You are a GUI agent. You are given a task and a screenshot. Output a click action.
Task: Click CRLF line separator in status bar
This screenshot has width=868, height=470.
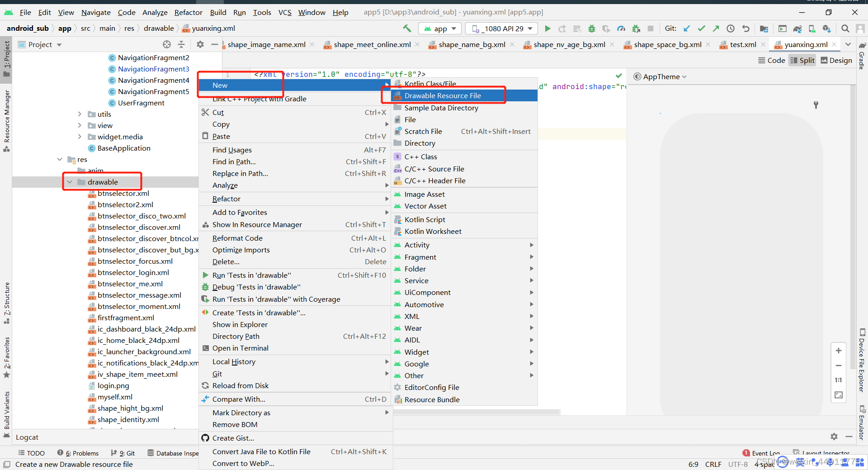click(713, 464)
